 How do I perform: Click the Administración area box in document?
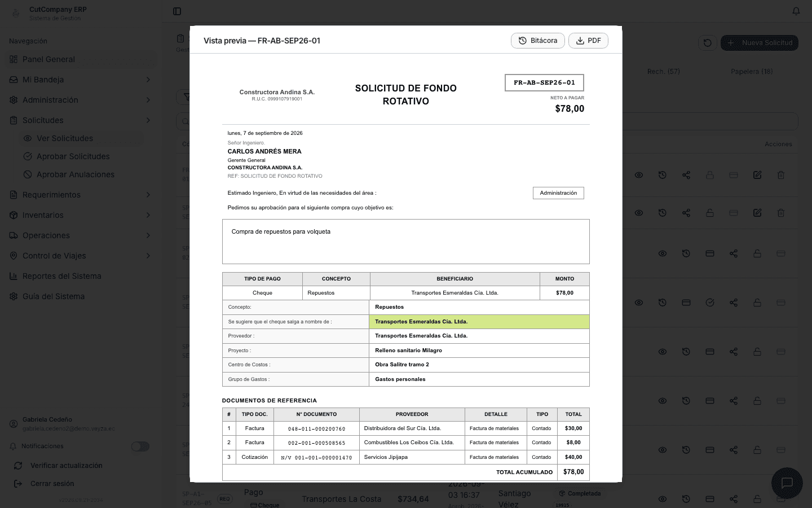coord(558,193)
